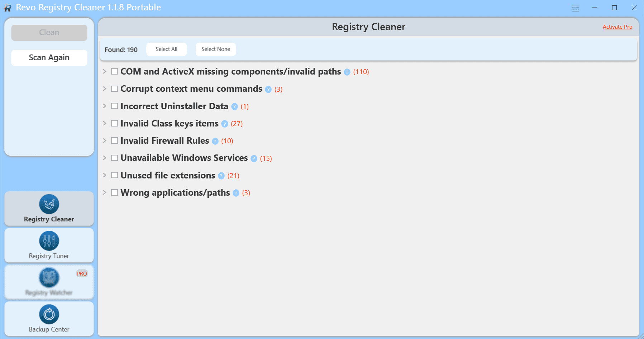
Task: Check Corrupt context menu commands checkbox
Action: pos(114,89)
